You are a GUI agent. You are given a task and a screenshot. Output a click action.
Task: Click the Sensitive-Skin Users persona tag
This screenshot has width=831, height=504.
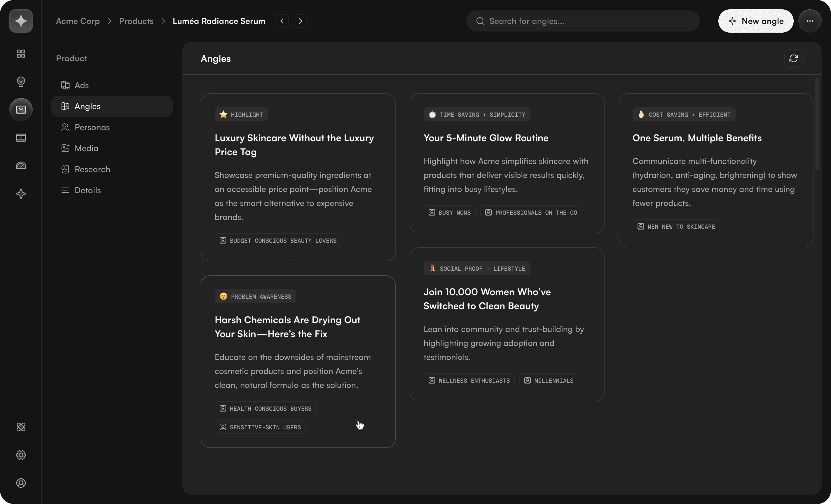(x=260, y=427)
